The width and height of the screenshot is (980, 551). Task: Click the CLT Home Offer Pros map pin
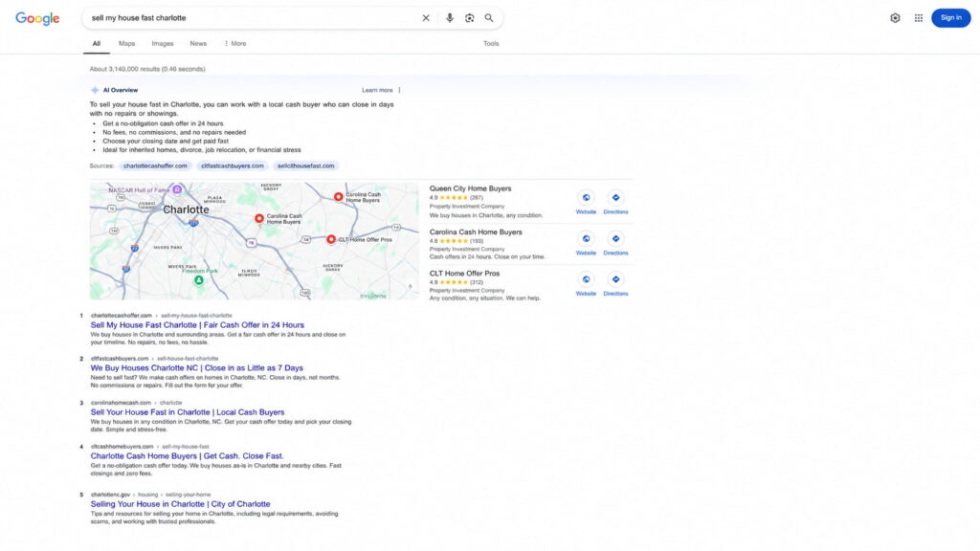click(x=331, y=239)
